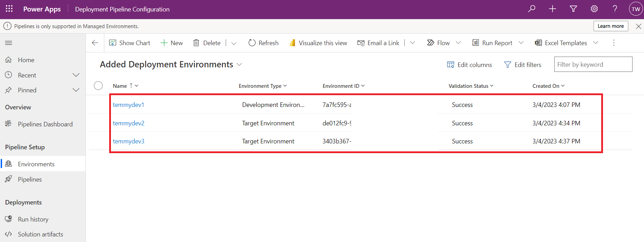Viewport: 644px width, 242px height.
Task: Click Email a Link command
Action: tap(378, 43)
